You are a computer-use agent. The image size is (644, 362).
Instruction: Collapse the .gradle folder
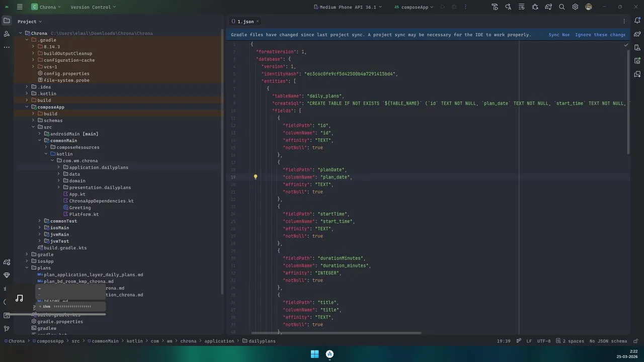click(27, 40)
